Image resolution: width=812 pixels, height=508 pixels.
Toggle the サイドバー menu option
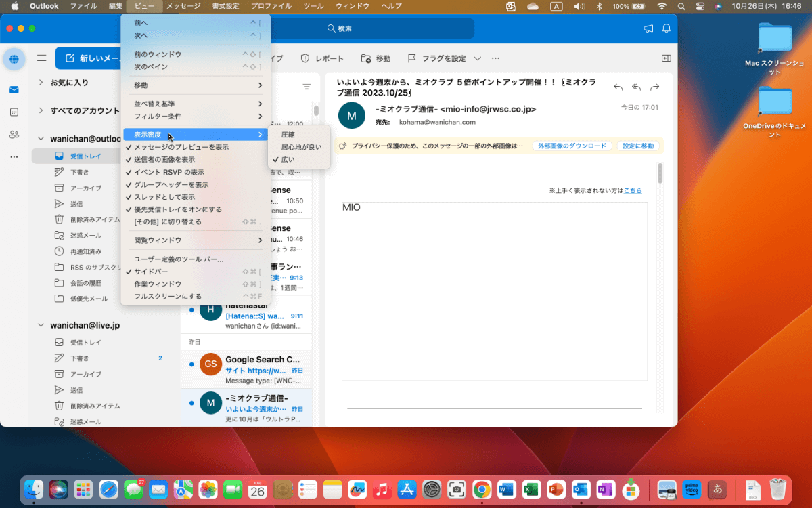pyautogui.click(x=196, y=272)
